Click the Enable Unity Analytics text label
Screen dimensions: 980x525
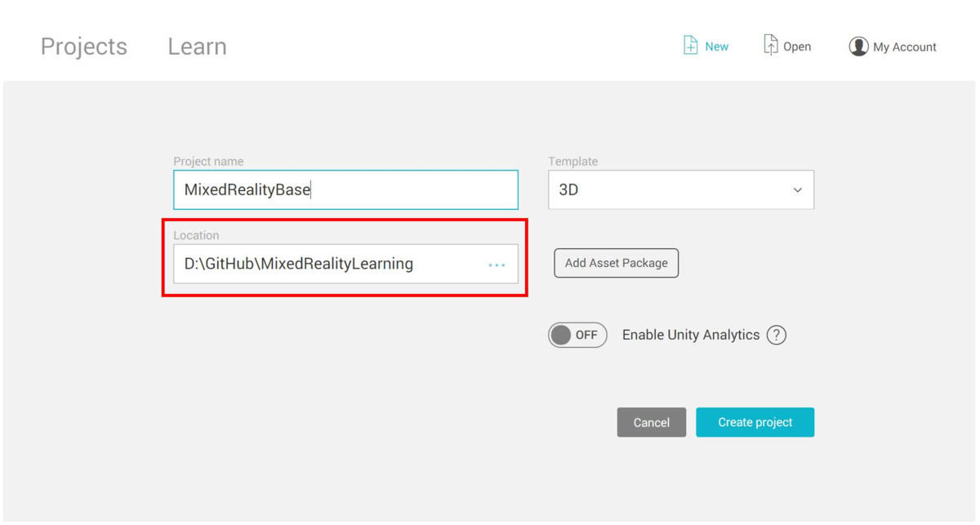click(691, 335)
